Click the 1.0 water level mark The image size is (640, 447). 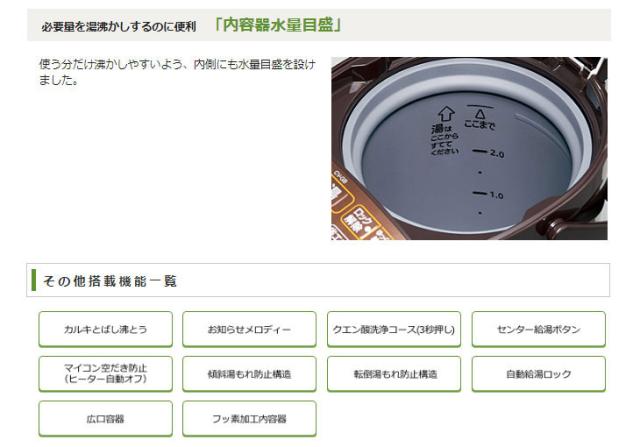[488, 194]
